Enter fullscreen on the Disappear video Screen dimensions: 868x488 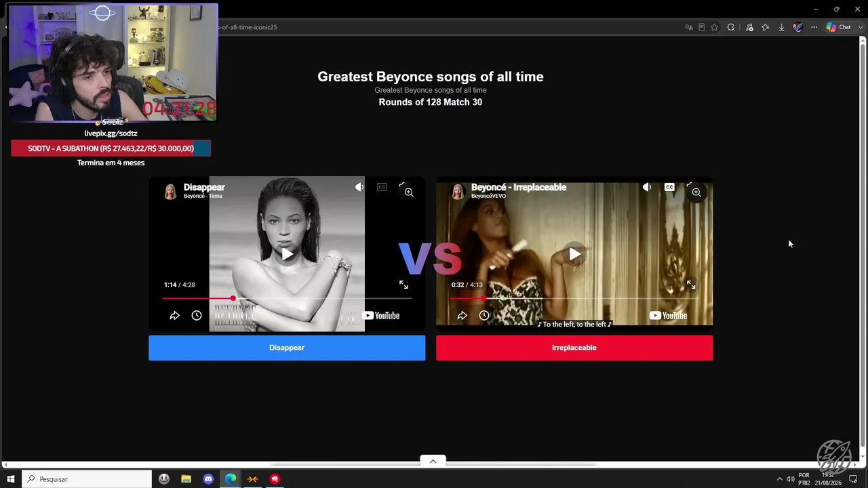[x=403, y=285]
